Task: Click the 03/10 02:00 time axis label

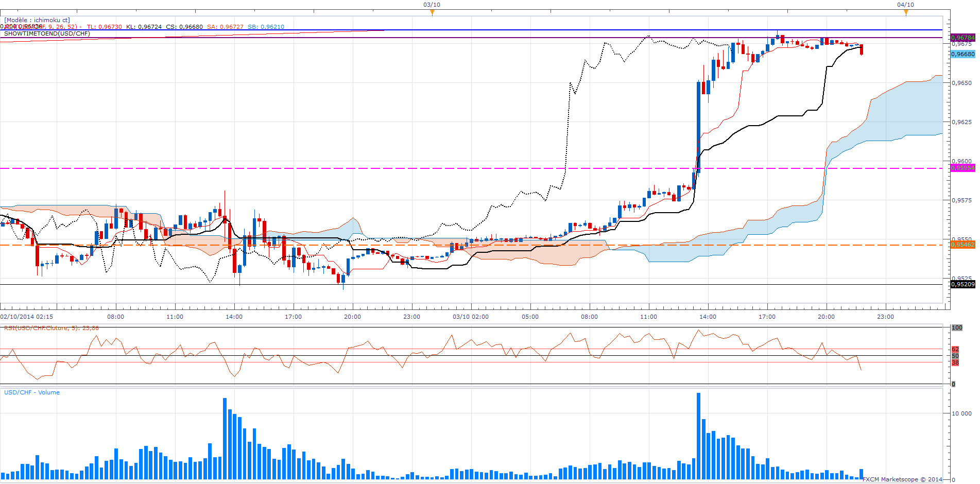Action: pyautogui.click(x=471, y=317)
